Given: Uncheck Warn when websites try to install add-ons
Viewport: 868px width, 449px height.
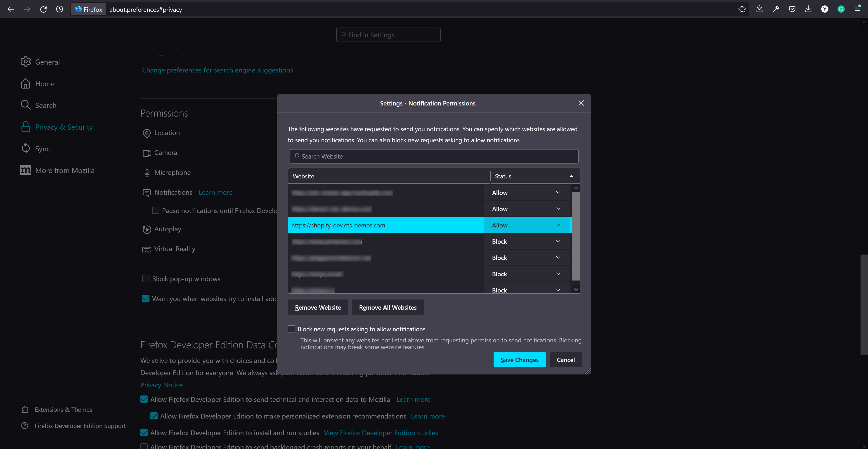Looking at the screenshot, I should [146, 298].
